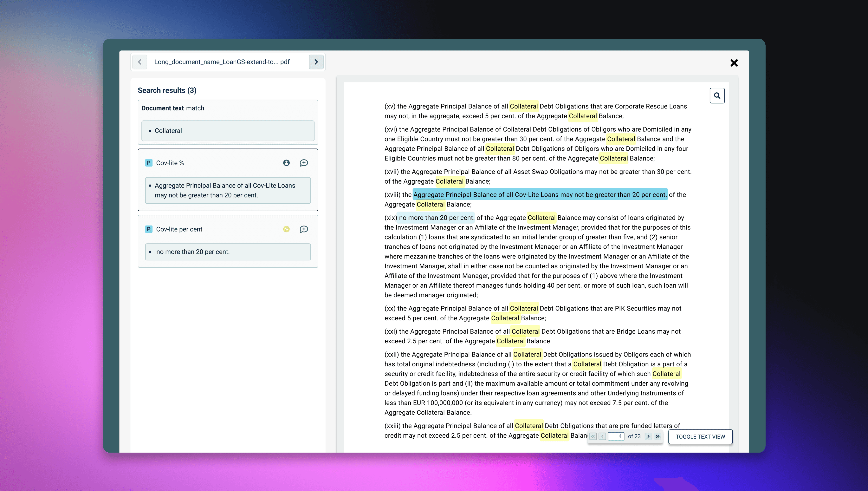This screenshot has width=868, height=491.
Task: Close the document viewer with the X
Action: pos(734,63)
